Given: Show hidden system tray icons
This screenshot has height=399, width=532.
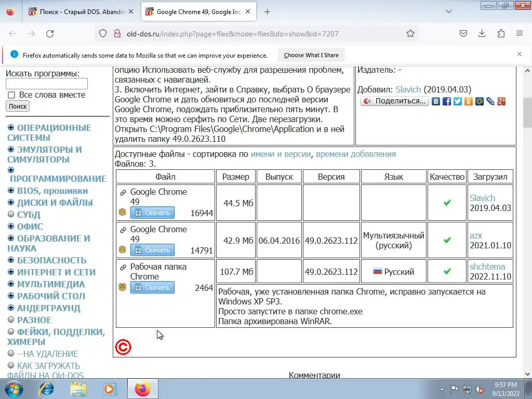Looking at the screenshot, I should 442,390.
